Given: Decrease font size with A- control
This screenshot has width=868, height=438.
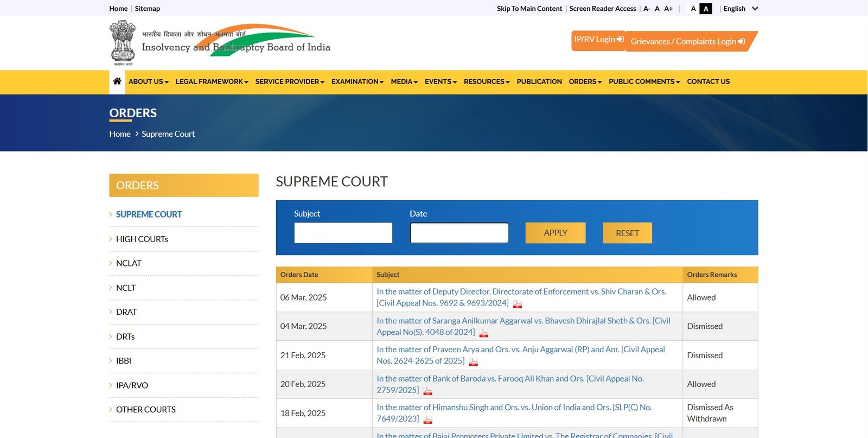Looking at the screenshot, I should click(647, 9).
